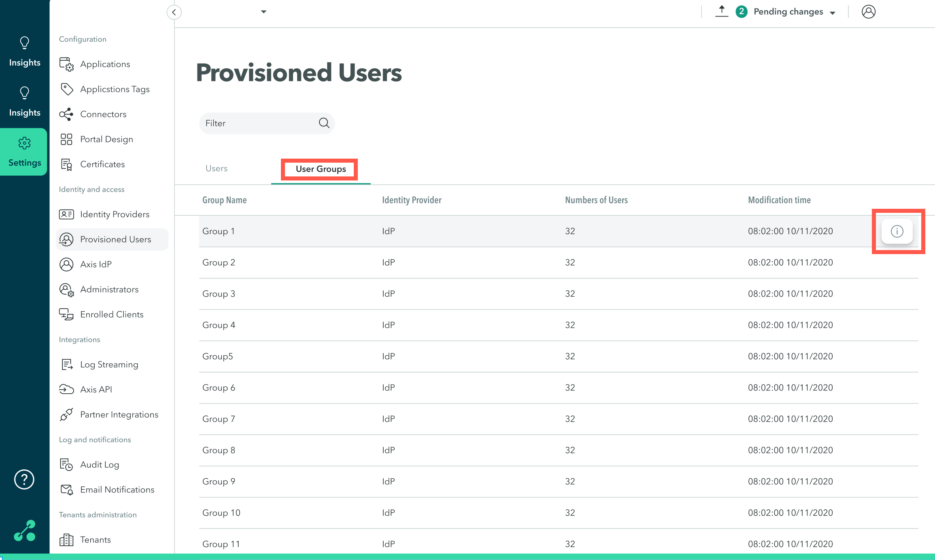Select the Group 7 row
The height and width of the screenshot is (560, 935).
(559, 419)
